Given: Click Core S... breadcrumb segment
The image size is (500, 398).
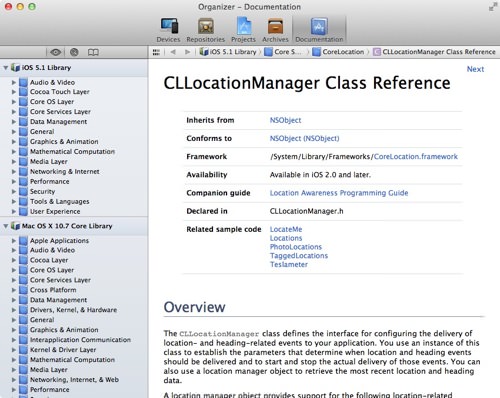Looking at the screenshot, I should [283, 52].
